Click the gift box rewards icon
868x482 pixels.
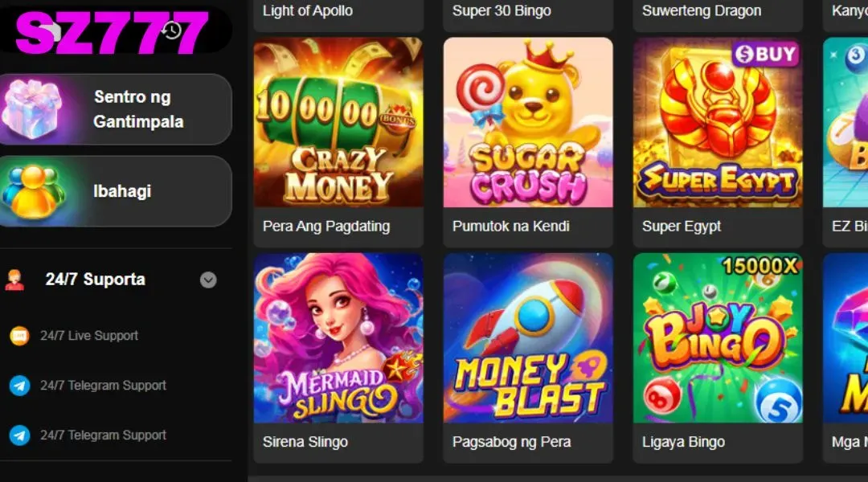click(31, 109)
